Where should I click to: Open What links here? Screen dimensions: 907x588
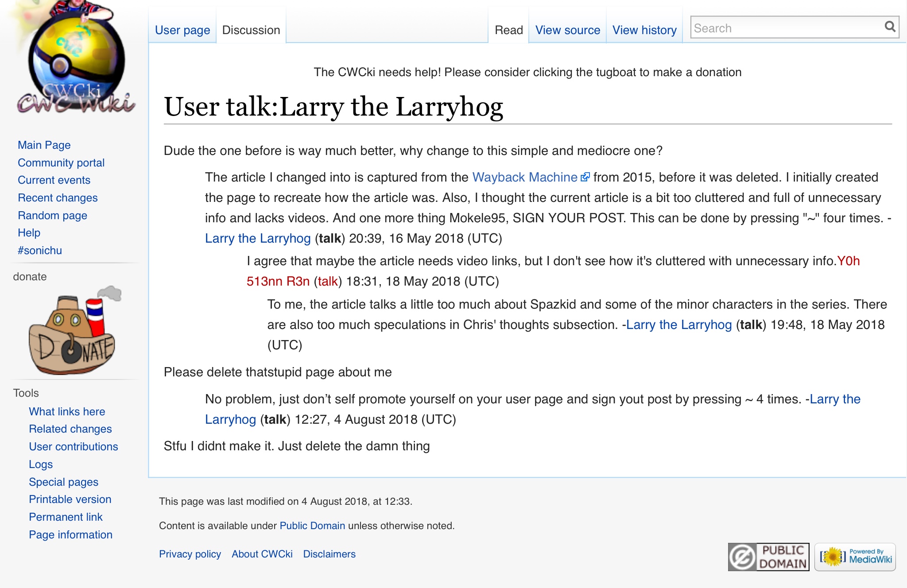coord(67,411)
